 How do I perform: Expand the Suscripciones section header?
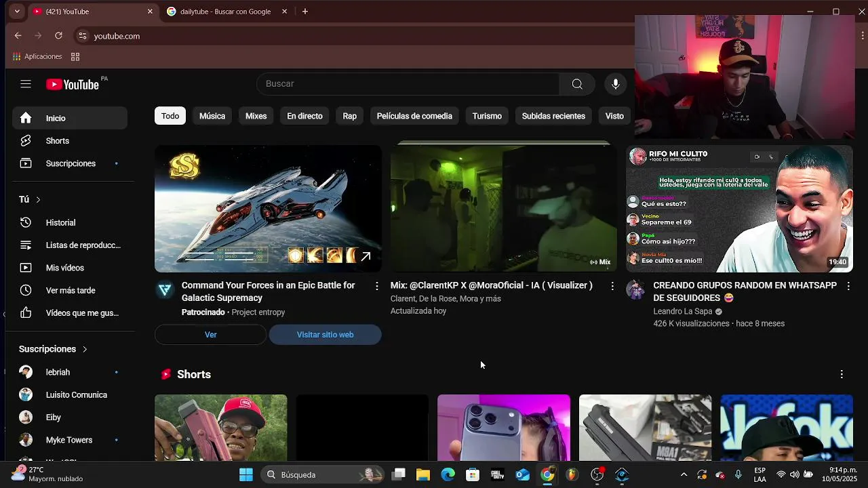tap(54, 349)
